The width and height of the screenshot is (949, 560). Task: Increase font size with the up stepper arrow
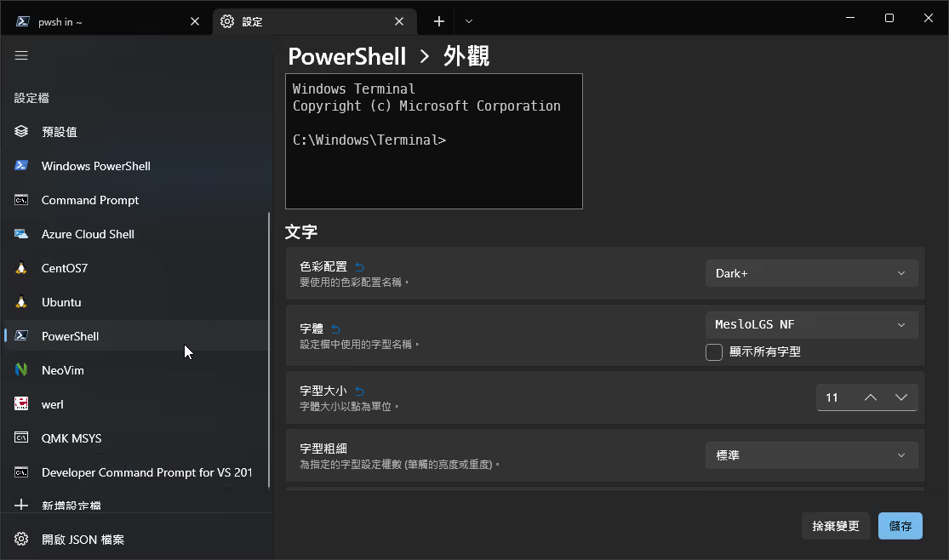870,397
